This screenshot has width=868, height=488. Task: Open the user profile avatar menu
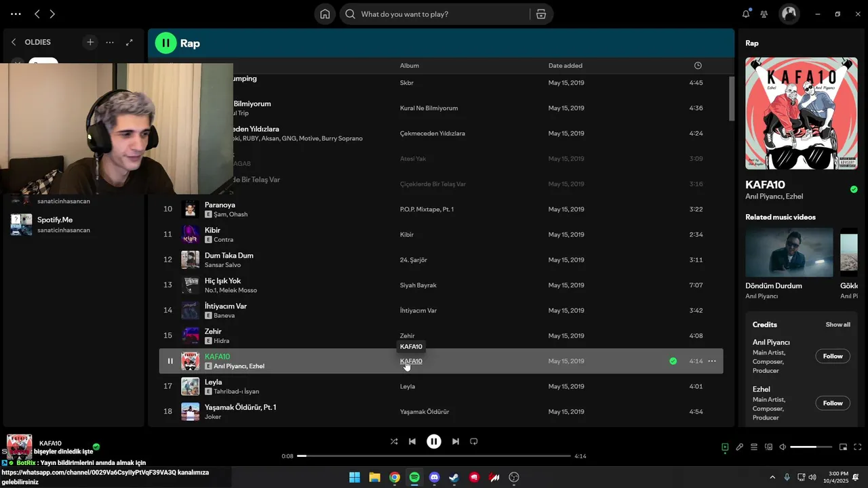click(789, 14)
